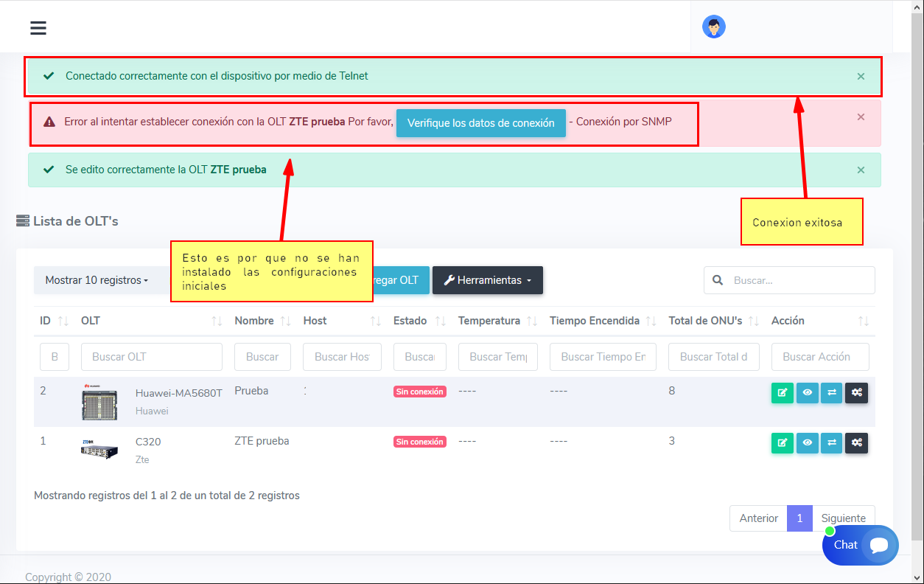Image resolution: width=924 pixels, height=584 pixels.
Task: Edit the ZTE C320 OLT
Action: 782,443
